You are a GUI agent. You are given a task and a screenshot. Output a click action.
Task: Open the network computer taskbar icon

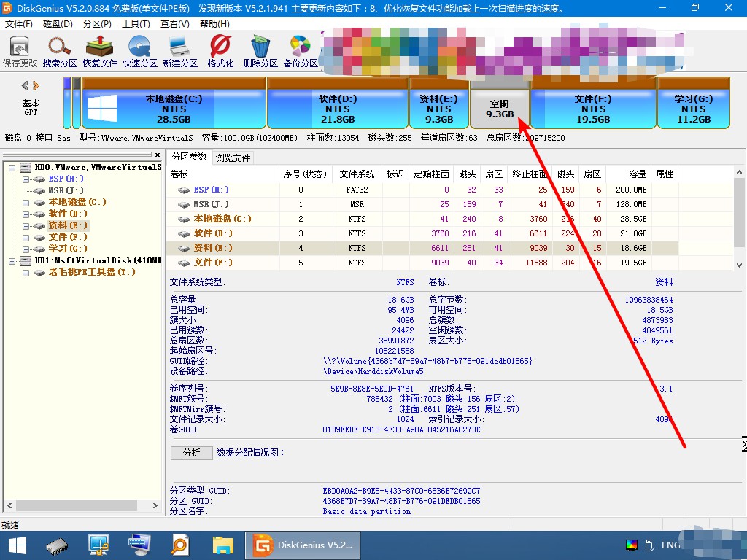pos(98,545)
